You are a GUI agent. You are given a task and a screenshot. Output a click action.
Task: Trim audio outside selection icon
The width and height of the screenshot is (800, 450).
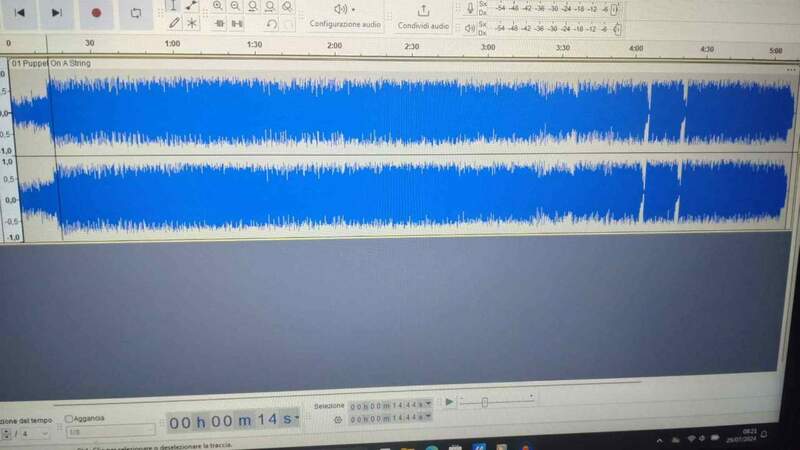(x=219, y=23)
